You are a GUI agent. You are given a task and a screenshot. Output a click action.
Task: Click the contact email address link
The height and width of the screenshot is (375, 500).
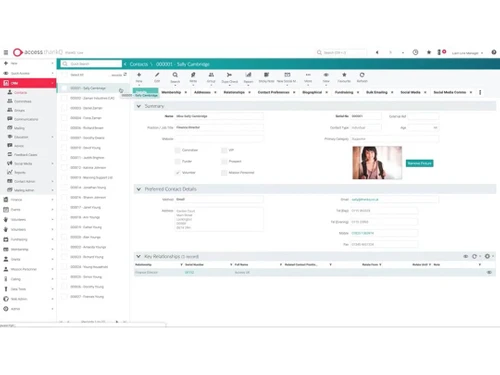[x=365, y=199]
